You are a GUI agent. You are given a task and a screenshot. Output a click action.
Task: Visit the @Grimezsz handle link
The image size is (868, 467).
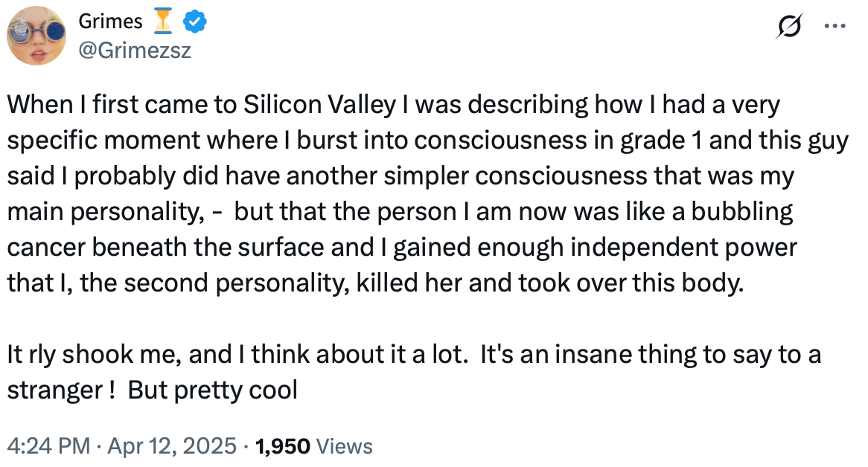click(135, 51)
